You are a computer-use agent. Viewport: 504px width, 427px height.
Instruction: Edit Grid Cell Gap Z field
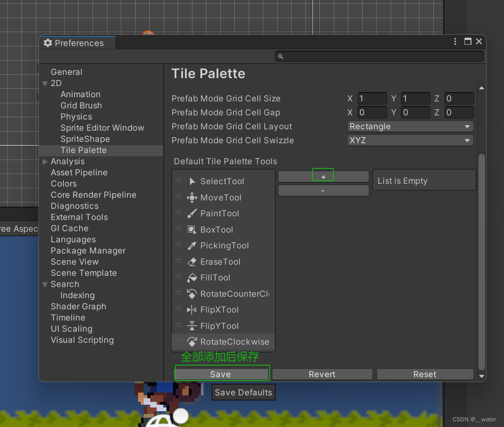[x=459, y=113]
